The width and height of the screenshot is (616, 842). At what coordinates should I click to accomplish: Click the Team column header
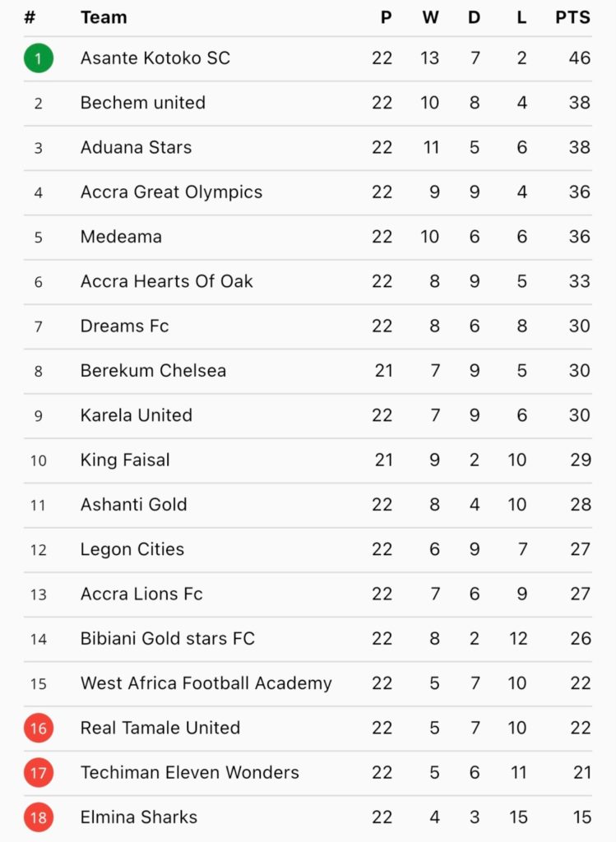104,17
